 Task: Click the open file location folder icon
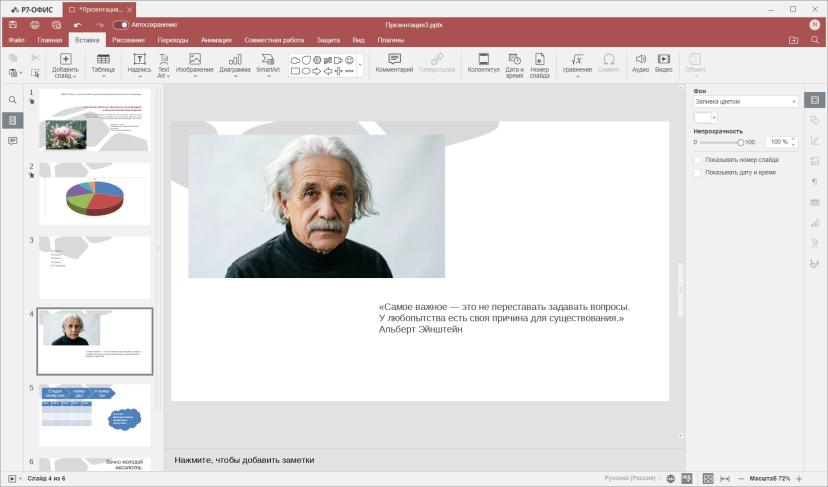click(x=793, y=40)
